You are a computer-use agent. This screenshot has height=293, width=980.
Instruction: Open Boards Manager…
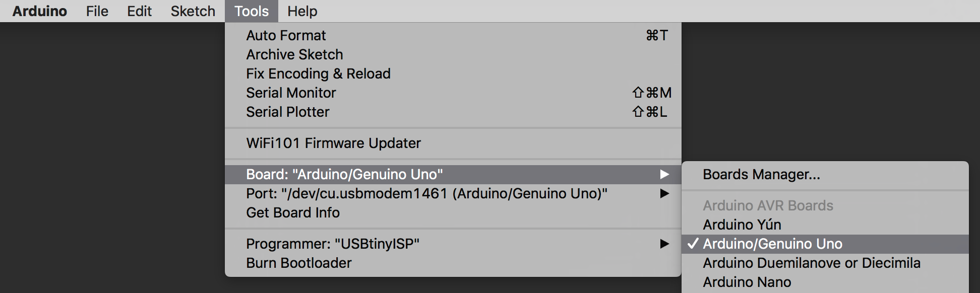(x=761, y=174)
